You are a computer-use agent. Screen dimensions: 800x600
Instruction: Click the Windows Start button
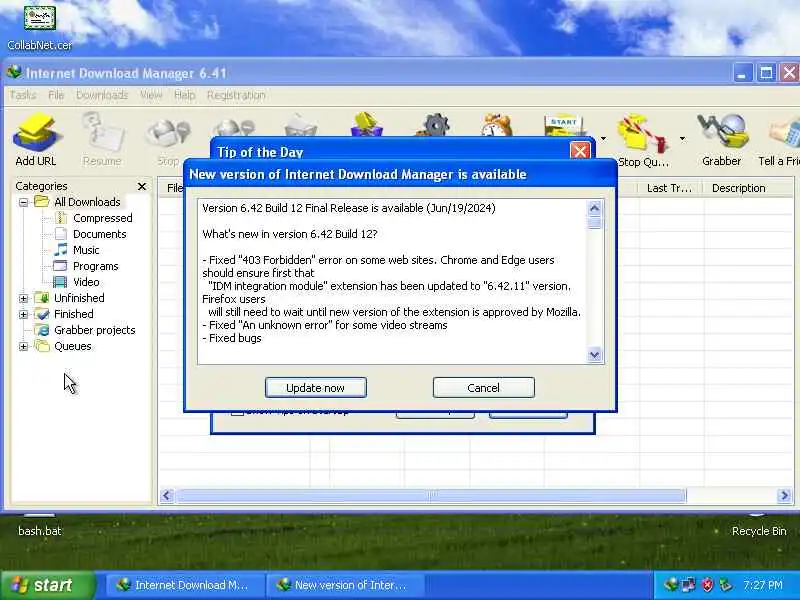coord(48,585)
